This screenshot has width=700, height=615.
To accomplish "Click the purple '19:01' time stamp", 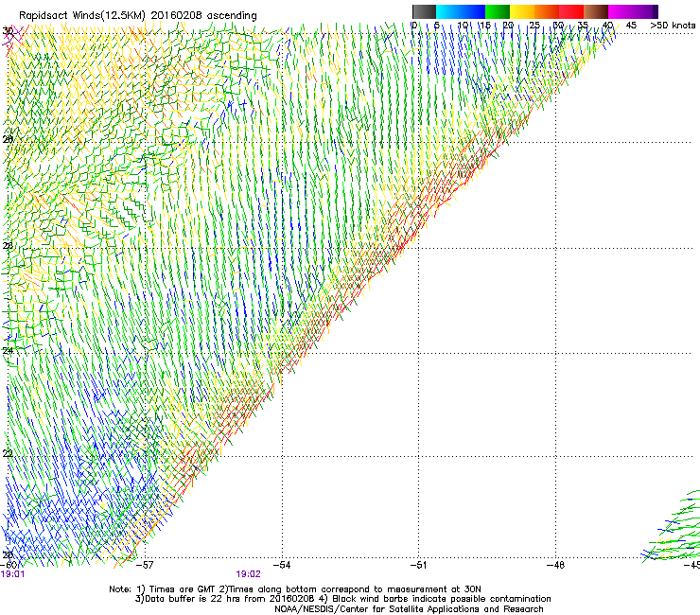I will 13,574.
